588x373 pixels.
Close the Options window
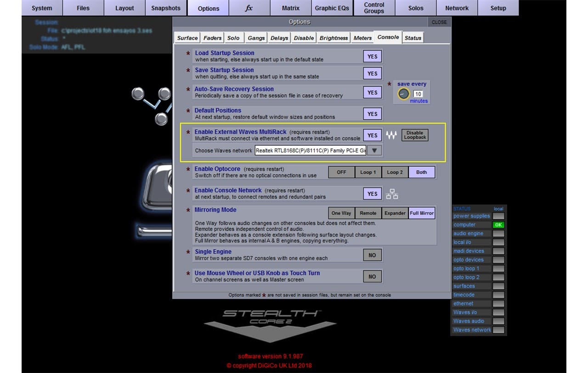[439, 22]
